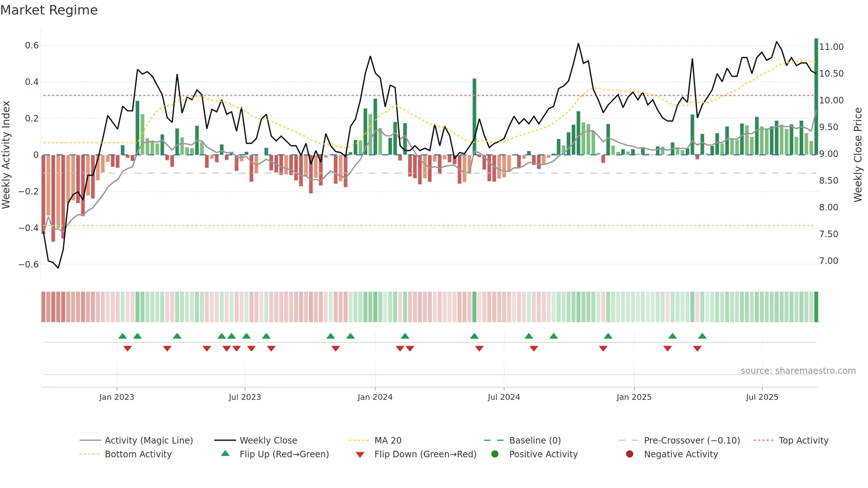
Task: Click the Positive Activity green circle icon
Action: 495,454
